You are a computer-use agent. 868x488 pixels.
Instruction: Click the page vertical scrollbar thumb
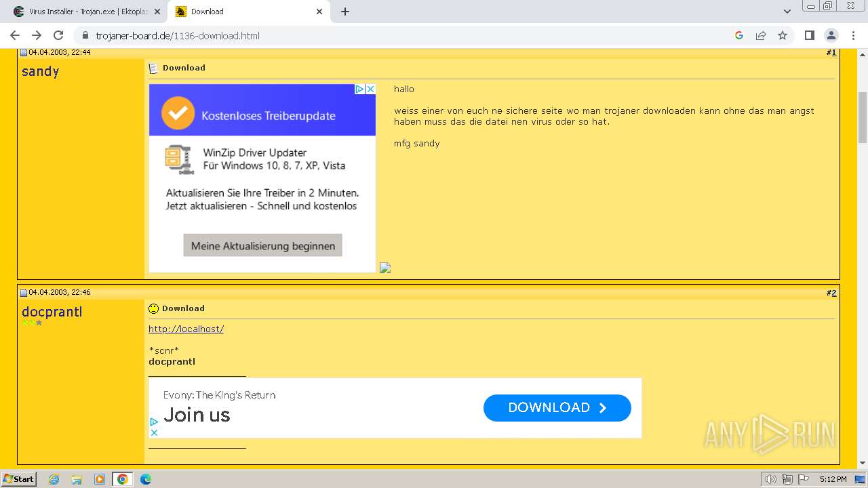click(863, 117)
